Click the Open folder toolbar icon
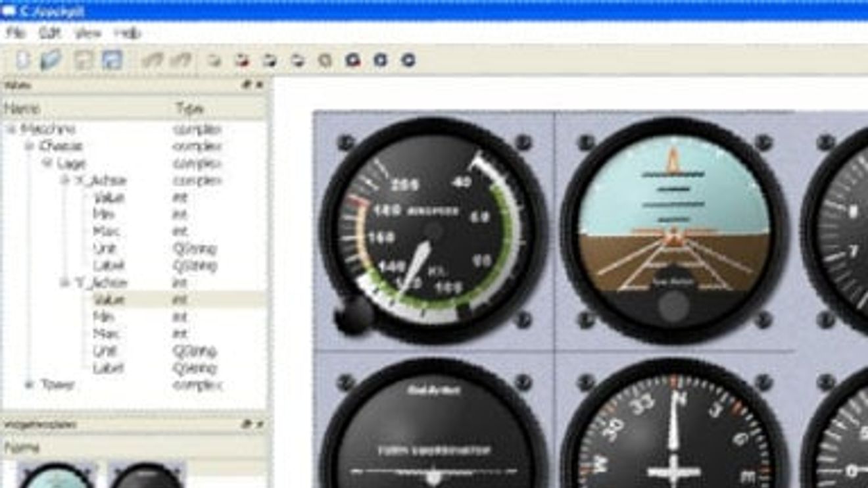 click(51, 60)
